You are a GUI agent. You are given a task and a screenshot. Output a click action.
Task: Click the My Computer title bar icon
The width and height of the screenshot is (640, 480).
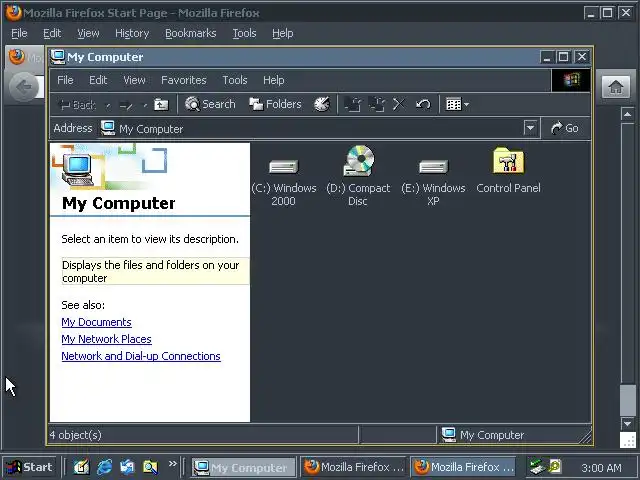(58, 57)
